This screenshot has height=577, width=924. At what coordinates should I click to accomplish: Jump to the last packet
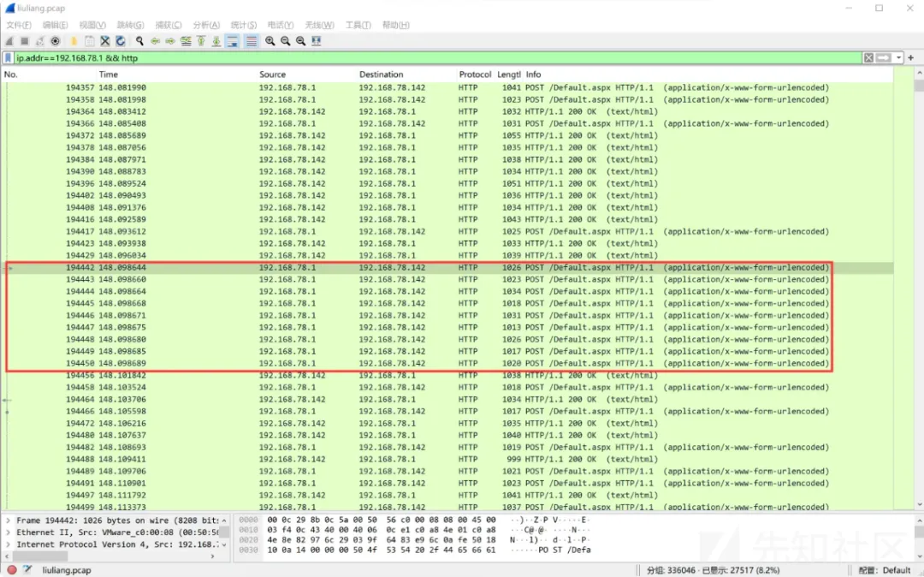[x=216, y=41]
